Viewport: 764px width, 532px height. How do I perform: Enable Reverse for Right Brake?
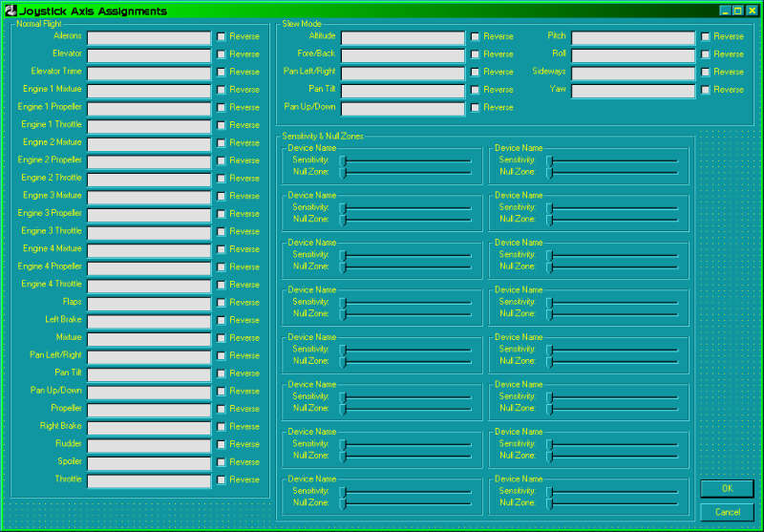(x=222, y=426)
